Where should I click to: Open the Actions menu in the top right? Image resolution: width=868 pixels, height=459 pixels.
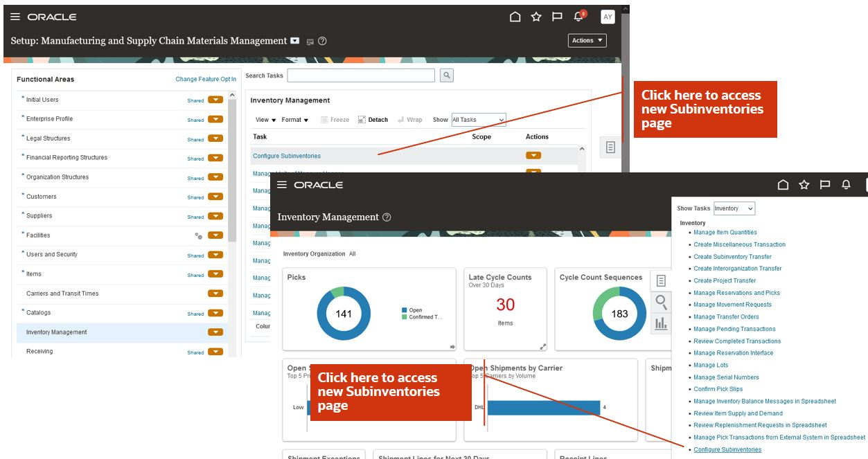click(586, 40)
